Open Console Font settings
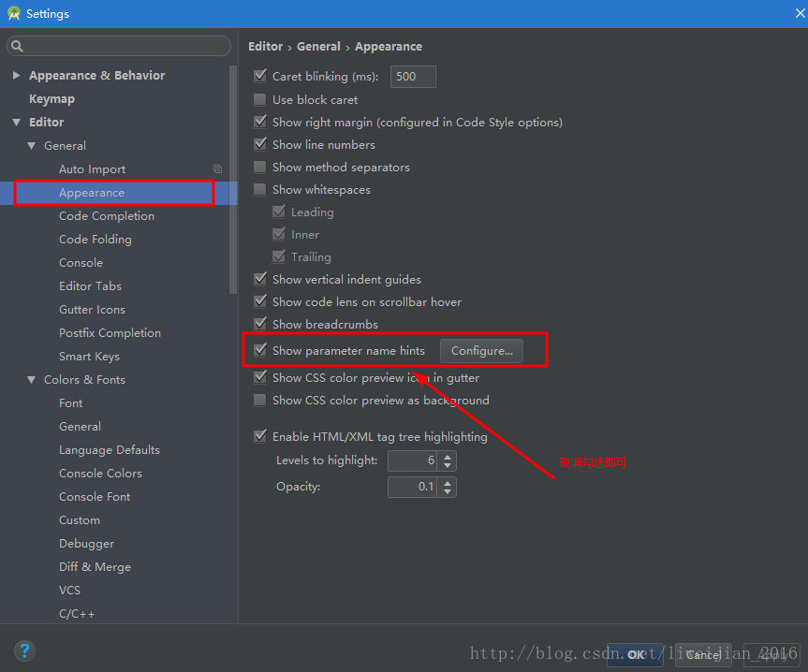The width and height of the screenshot is (808, 672). click(x=95, y=497)
